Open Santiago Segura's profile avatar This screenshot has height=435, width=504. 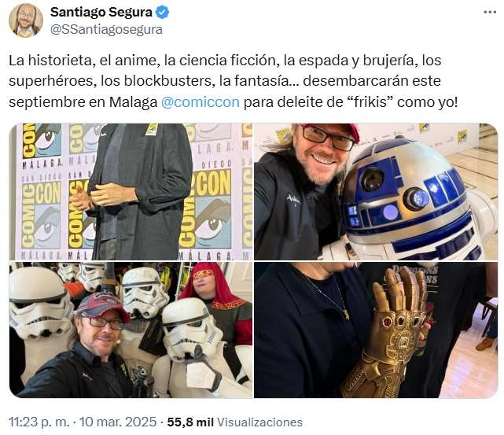[x=26, y=20]
